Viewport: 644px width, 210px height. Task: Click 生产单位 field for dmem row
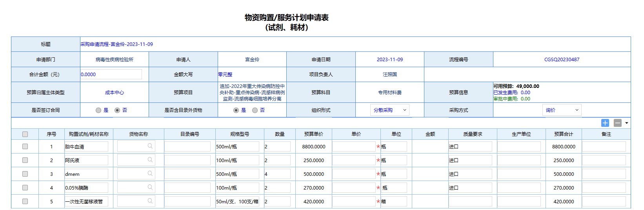click(519, 174)
